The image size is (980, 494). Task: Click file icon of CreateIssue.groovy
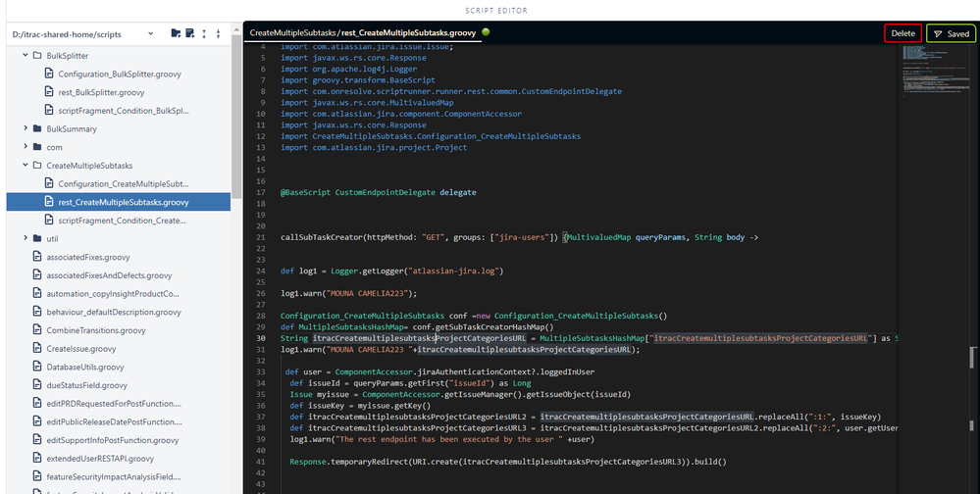37,349
